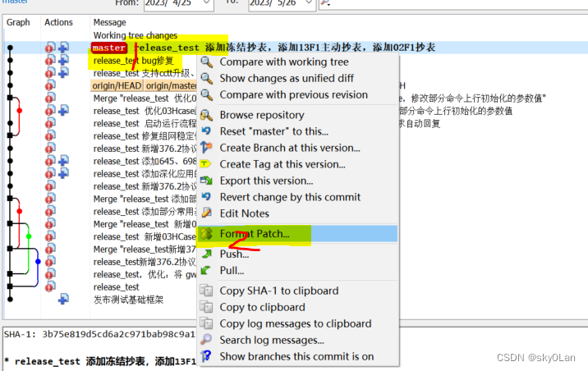
Task: Click added-file action icon on 发布测试基础框架 row
Action: 63,299
